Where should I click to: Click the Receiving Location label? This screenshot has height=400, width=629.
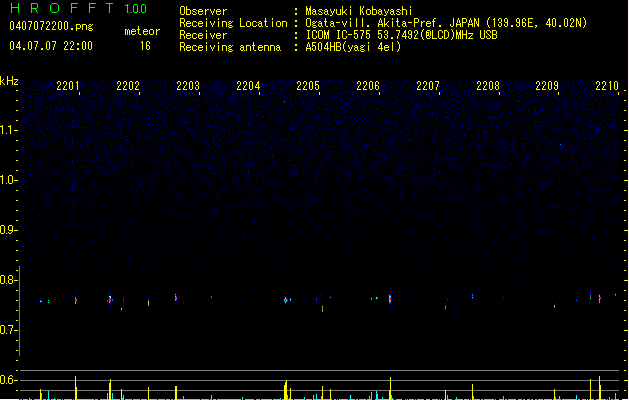(x=233, y=23)
